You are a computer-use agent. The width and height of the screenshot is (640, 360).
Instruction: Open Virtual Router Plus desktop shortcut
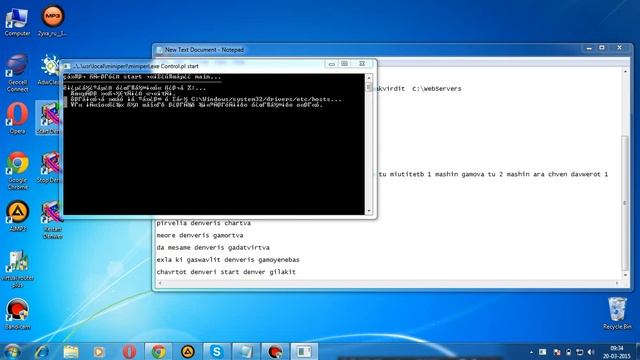(17, 269)
